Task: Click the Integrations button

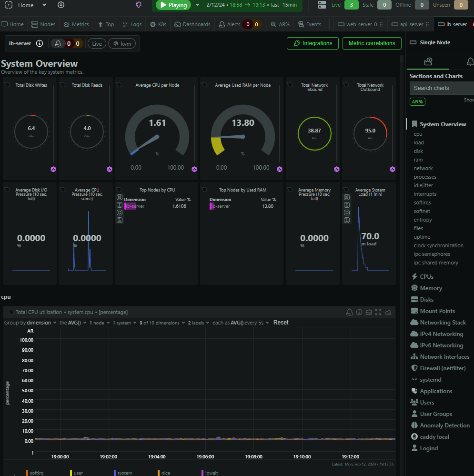Action: point(313,43)
